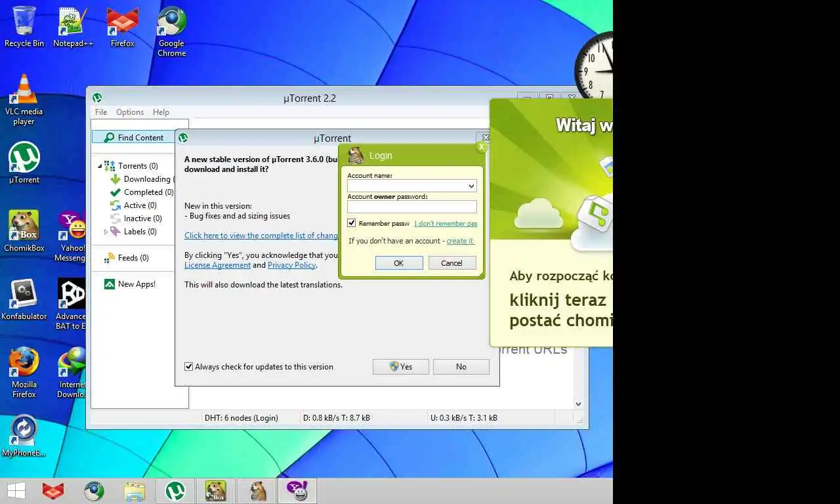
Task: Open the License Agreement link
Action: coord(217,265)
